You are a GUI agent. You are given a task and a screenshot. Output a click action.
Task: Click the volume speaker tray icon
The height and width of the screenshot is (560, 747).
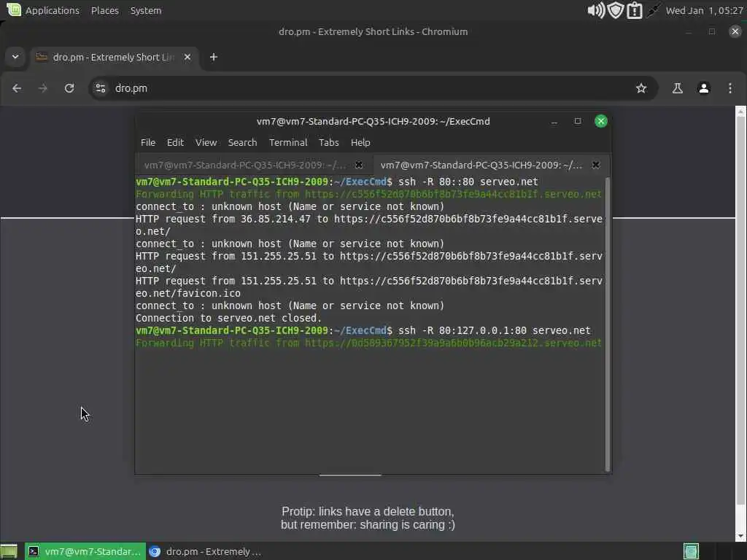point(595,10)
